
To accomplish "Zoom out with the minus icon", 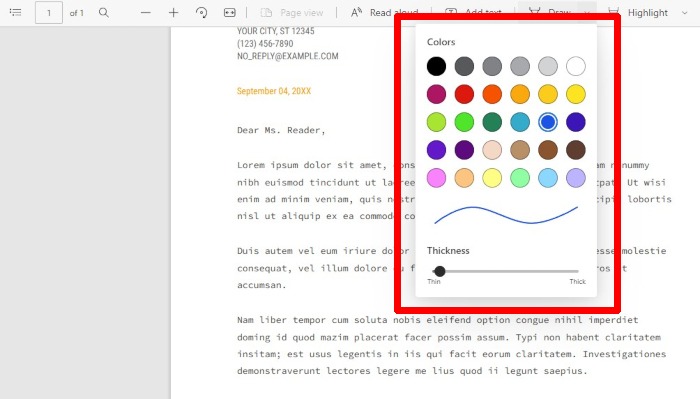I will click(146, 13).
